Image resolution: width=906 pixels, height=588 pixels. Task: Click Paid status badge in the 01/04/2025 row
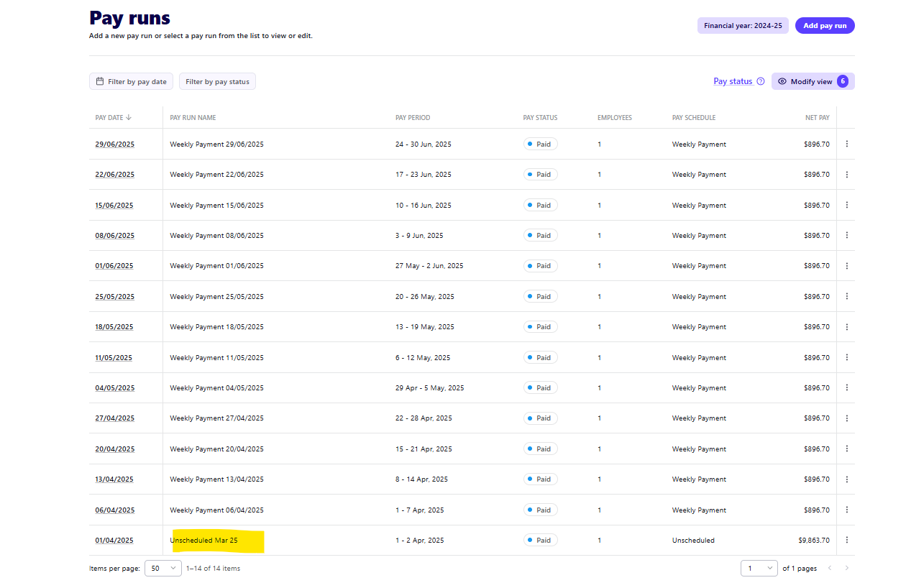(540, 540)
